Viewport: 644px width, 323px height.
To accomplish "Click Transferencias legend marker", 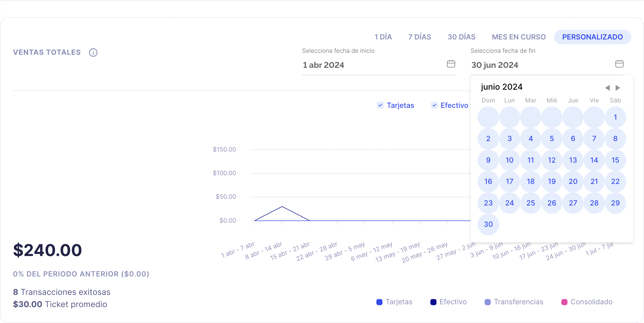I will (488, 302).
